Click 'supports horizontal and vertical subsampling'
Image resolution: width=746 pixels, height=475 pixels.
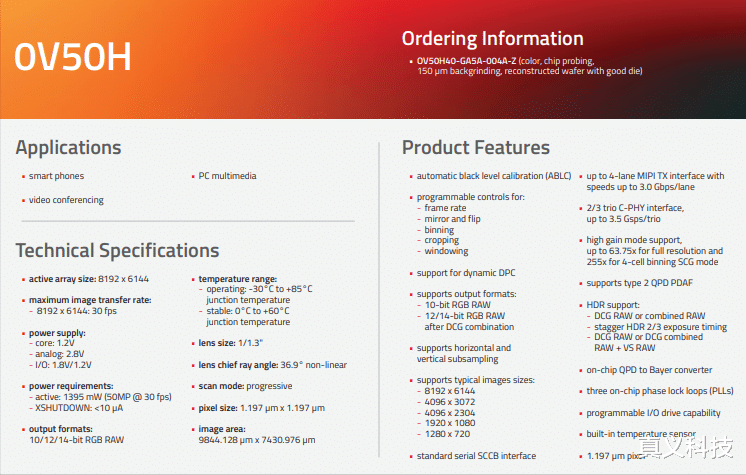[464, 354]
